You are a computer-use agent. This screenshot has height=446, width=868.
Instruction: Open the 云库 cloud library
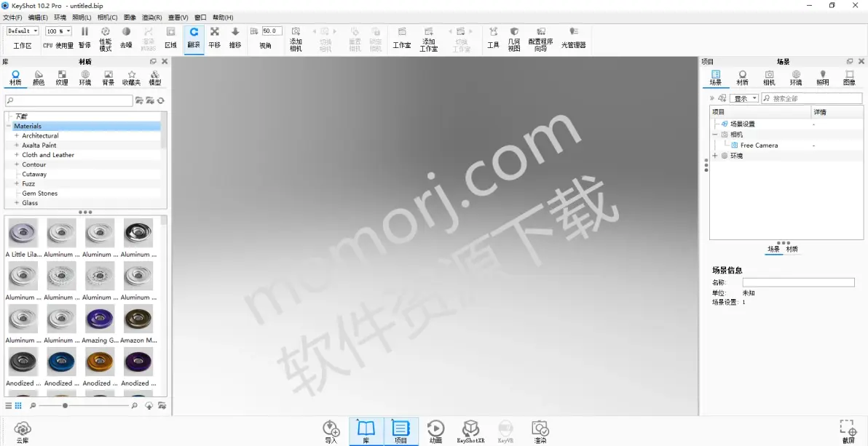pyautogui.click(x=22, y=432)
